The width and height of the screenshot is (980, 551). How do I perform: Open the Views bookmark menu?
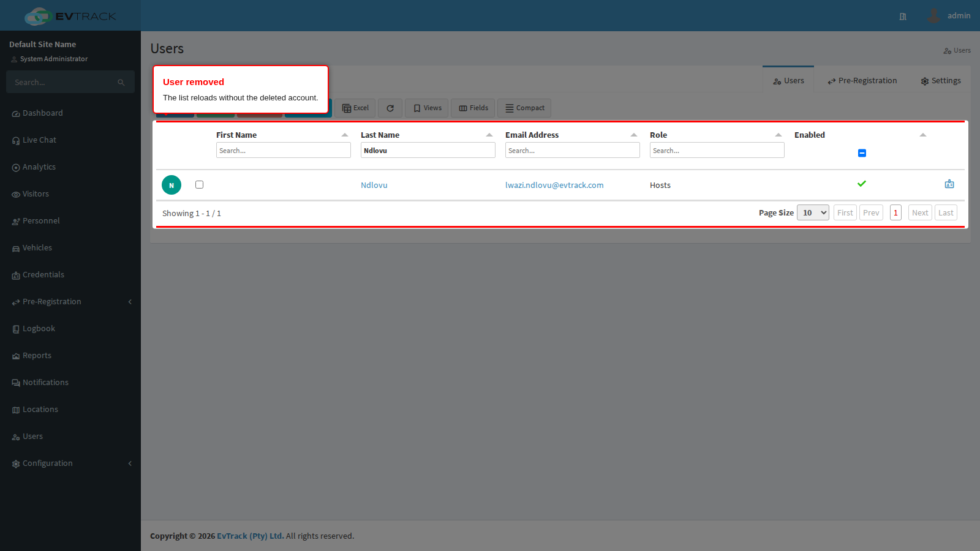tap(427, 108)
